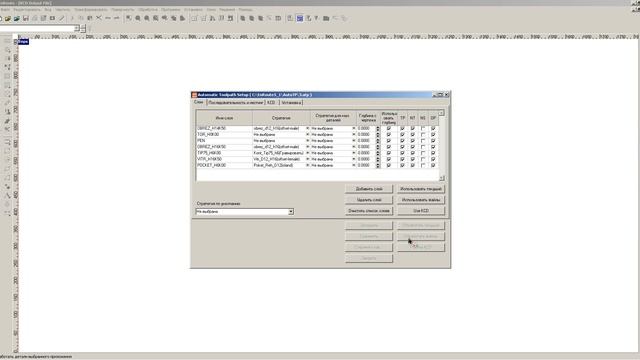Select the PEN layer name cell
This screenshot has width=640, height=360.
pyautogui.click(x=224, y=141)
